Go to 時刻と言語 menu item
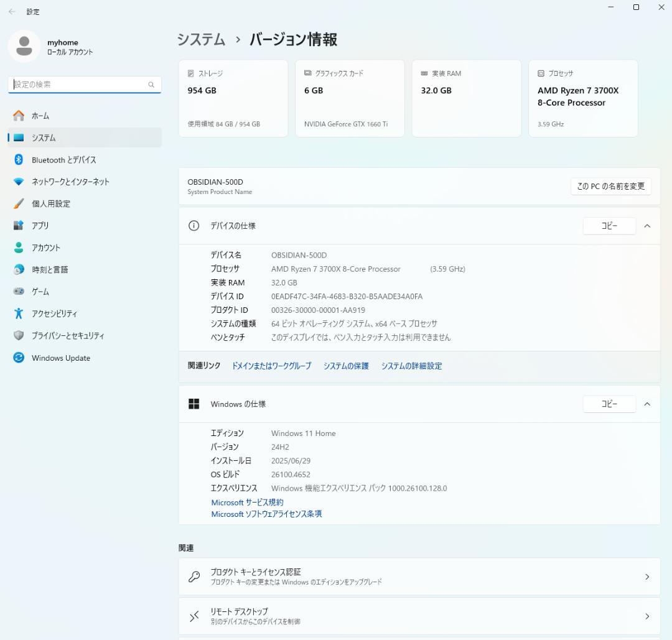 click(50, 269)
